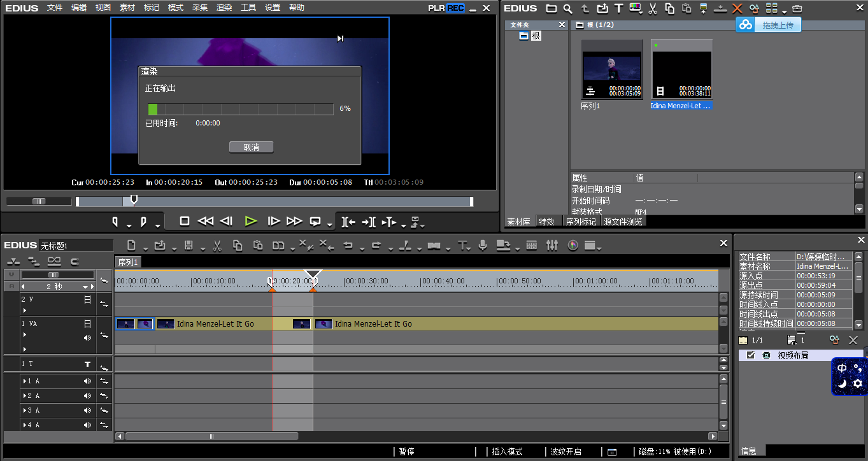Switch to the 源文件浏览 tab
The width and height of the screenshot is (868, 461).
pos(623,222)
